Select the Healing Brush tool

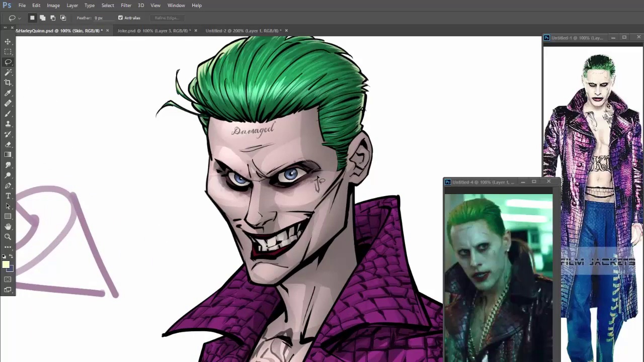click(8, 103)
